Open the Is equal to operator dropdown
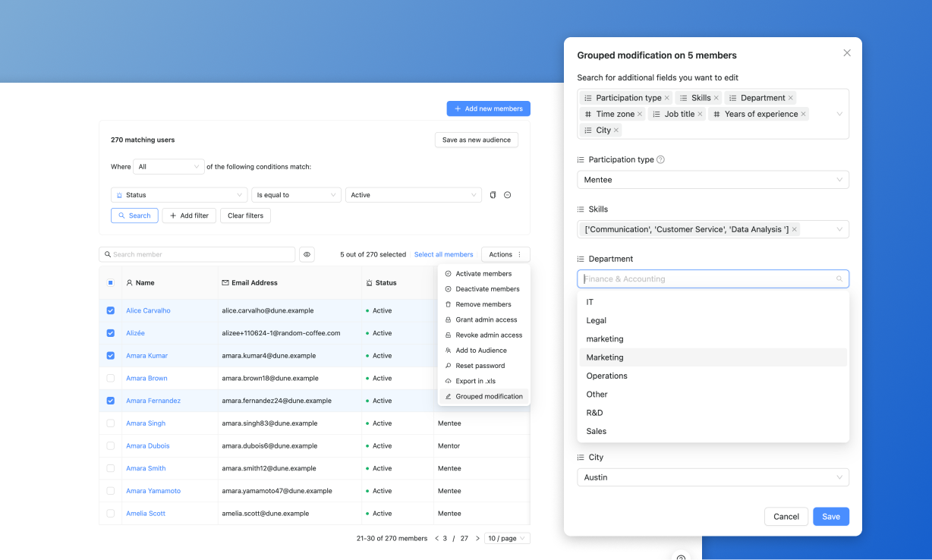The image size is (932, 560). click(x=296, y=195)
